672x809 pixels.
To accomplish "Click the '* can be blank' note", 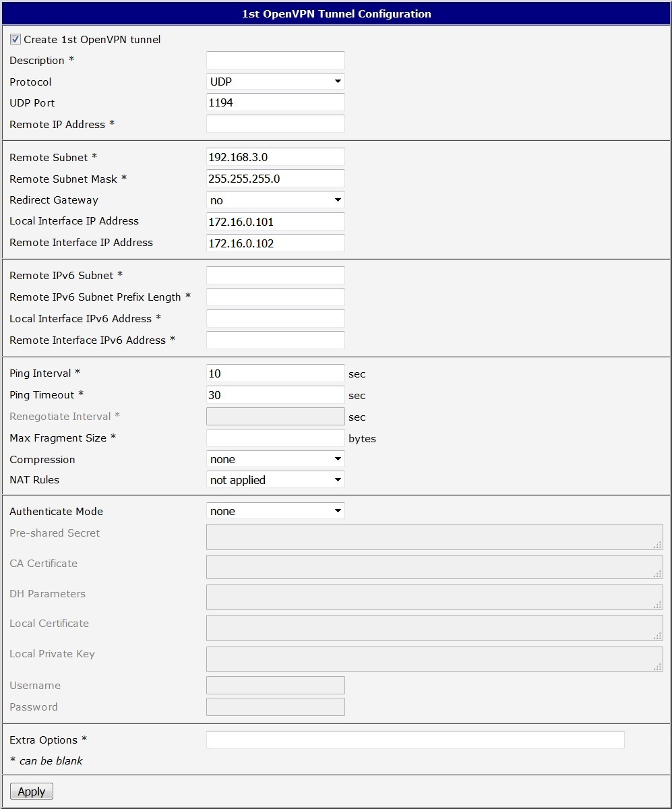I will (x=46, y=761).
